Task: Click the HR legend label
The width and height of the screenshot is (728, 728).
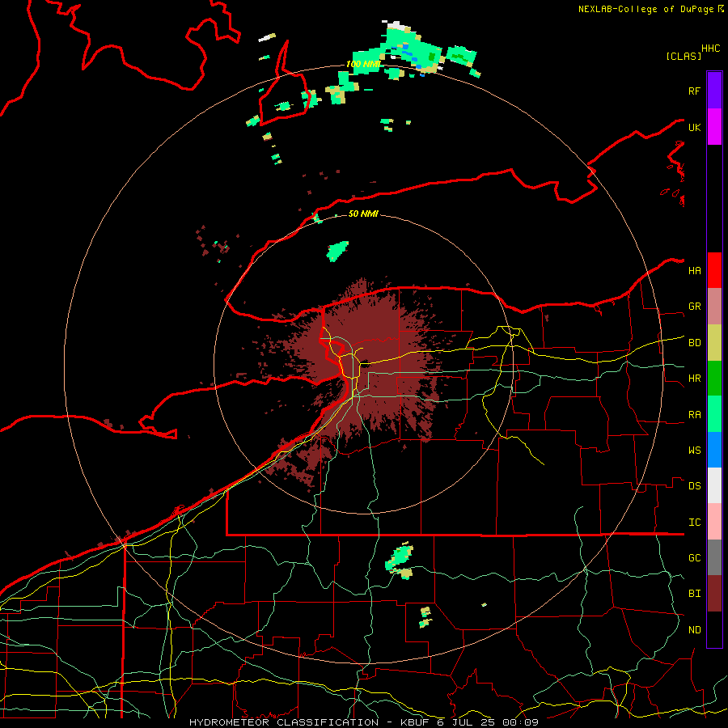Action: [694, 379]
